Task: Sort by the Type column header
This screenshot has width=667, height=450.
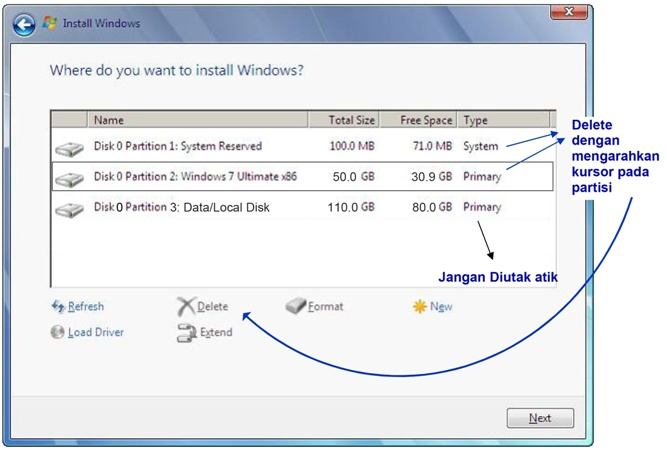Action: (x=476, y=120)
